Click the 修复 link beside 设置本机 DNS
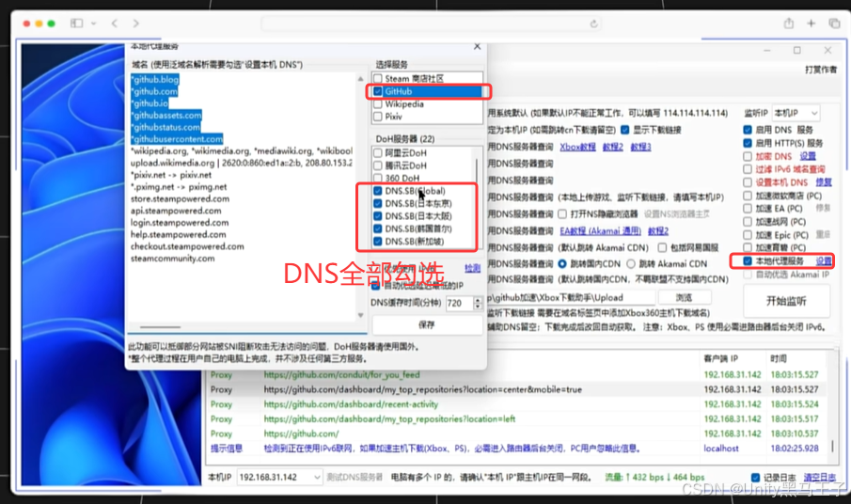The width and height of the screenshot is (851, 504). coord(824,182)
